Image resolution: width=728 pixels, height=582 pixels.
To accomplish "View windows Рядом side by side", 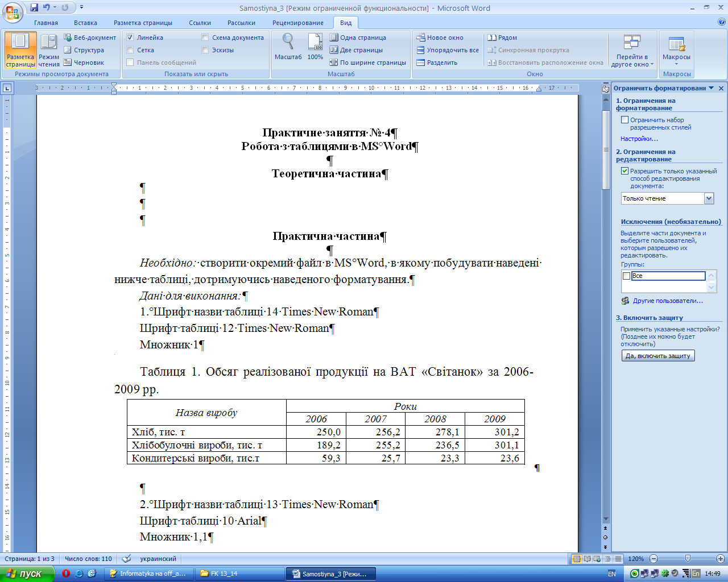I will click(x=502, y=38).
